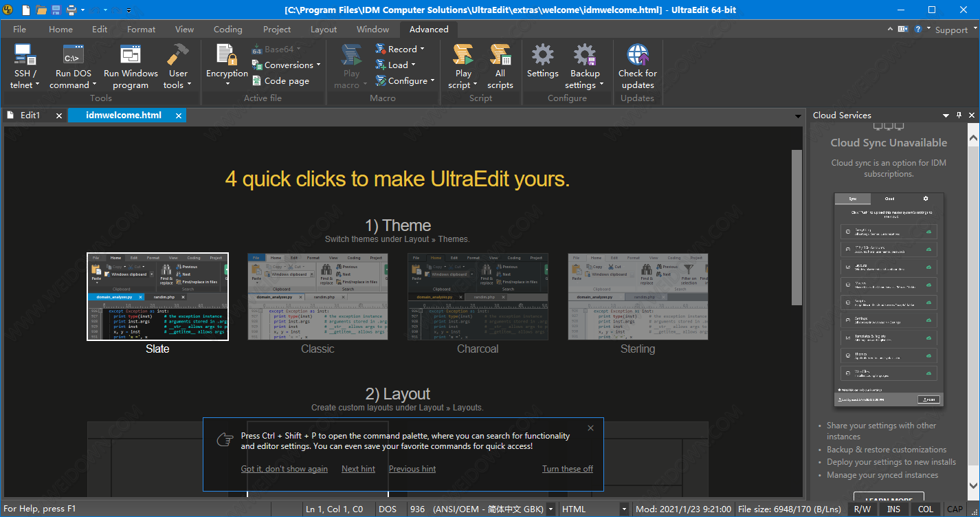Image resolution: width=980 pixels, height=517 pixels.
Task: Click welcome page vertical scrollbar thumb
Action: (797, 227)
